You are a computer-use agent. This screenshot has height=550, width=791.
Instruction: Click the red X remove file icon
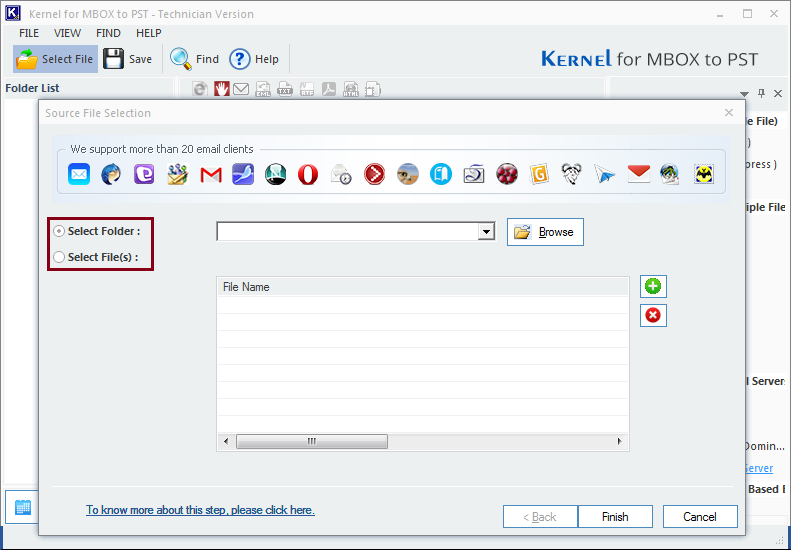point(653,315)
